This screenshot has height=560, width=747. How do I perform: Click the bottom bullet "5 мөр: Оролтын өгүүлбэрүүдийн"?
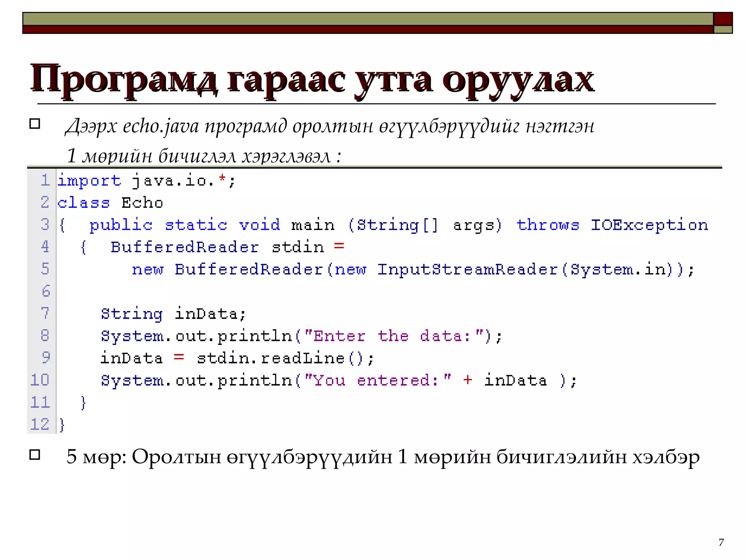383,457
